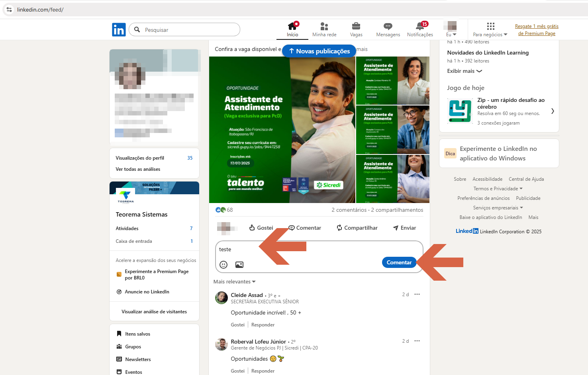Open the Teorema Sistemas page
The image size is (588, 375).
click(141, 215)
